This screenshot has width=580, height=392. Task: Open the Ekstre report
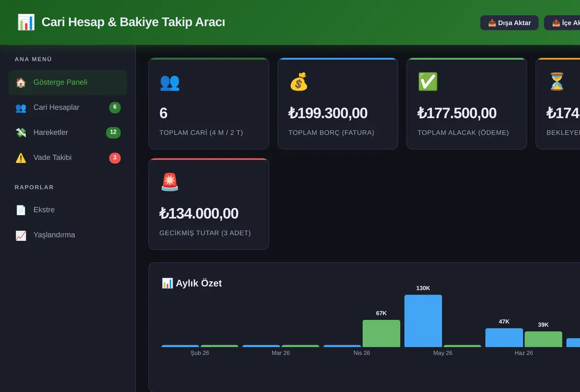pyautogui.click(x=68, y=210)
